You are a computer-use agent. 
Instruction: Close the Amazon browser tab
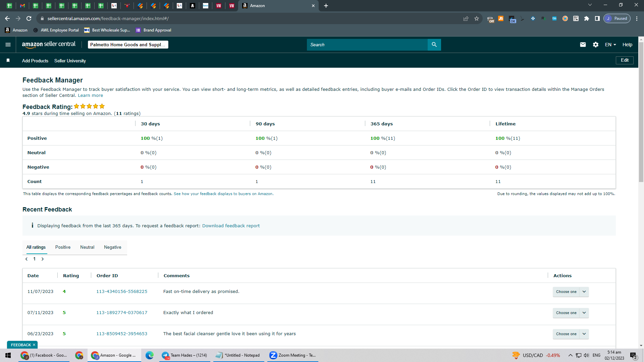[313, 6]
